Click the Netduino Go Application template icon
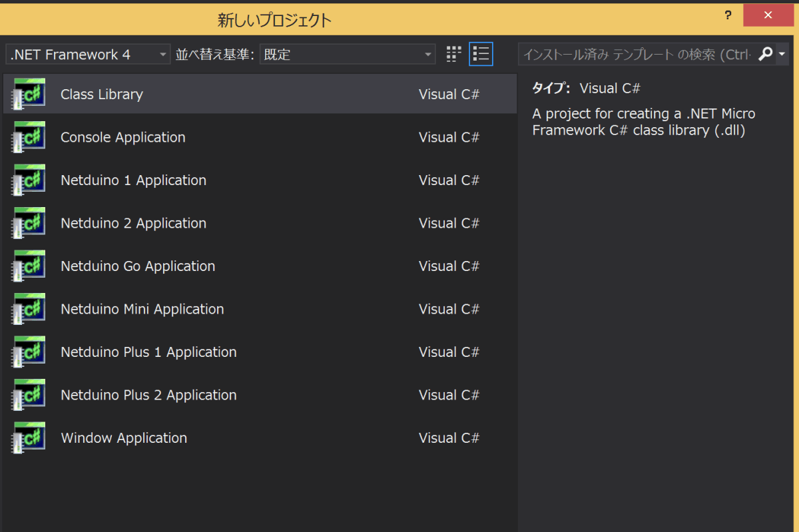This screenshot has width=799, height=532. 28,266
